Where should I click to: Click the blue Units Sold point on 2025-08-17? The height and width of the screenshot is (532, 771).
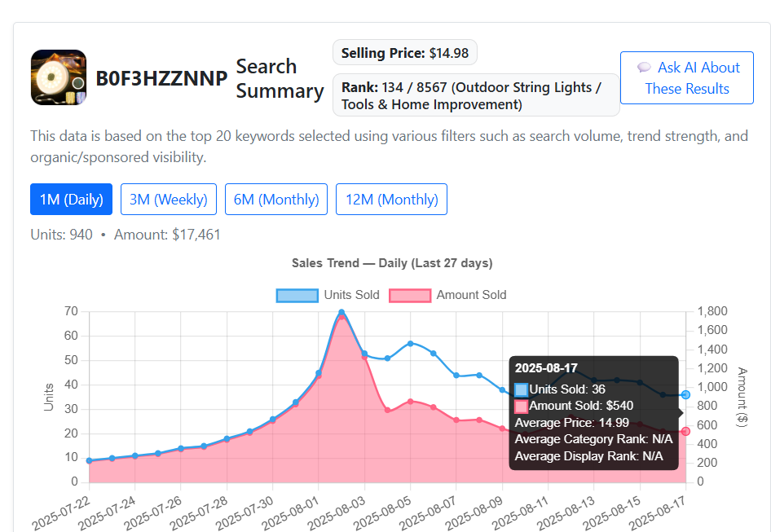click(685, 394)
